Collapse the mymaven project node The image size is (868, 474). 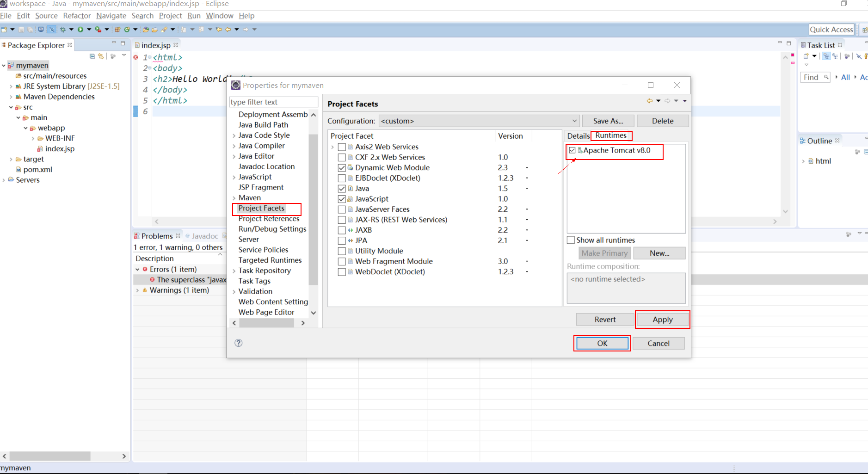pyautogui.click(x=4, y=66)
